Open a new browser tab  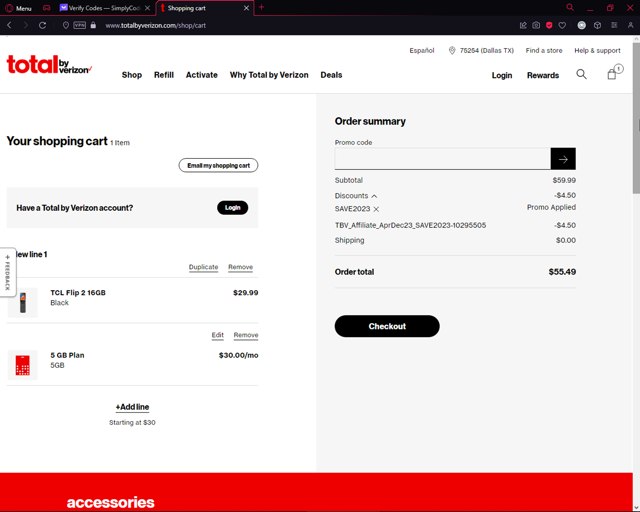point(262,7)
